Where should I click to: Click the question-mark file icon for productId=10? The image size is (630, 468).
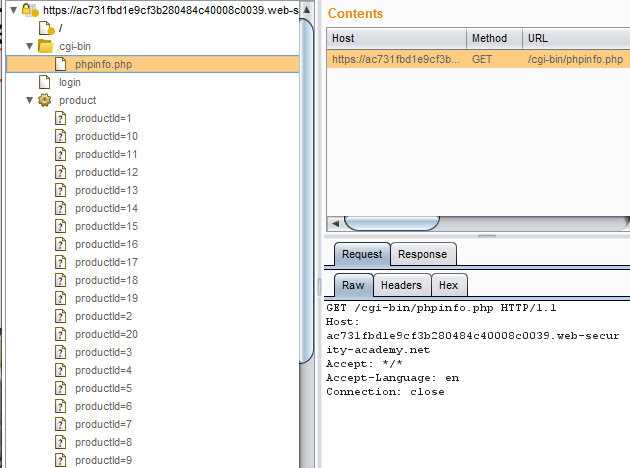[61, 136]
